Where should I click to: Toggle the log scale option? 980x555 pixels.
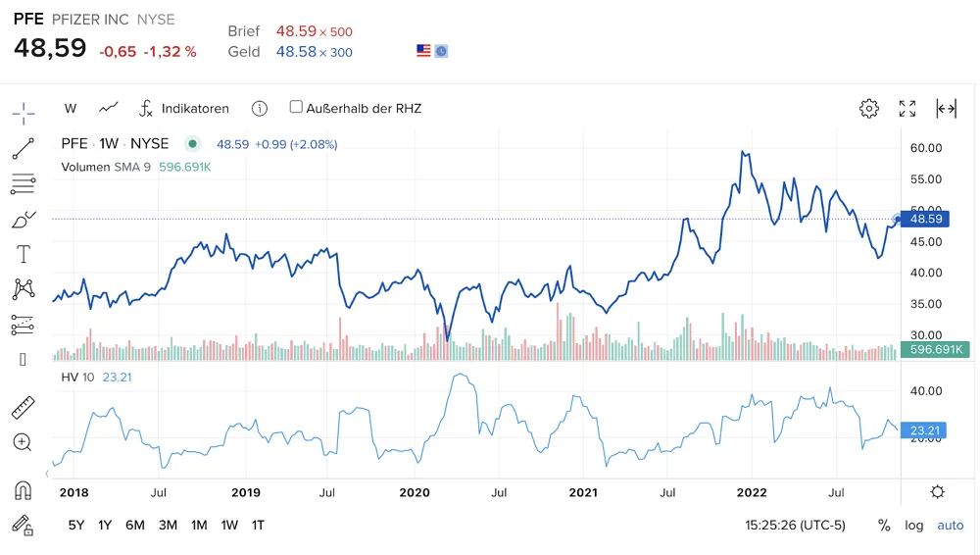point(913,525)
